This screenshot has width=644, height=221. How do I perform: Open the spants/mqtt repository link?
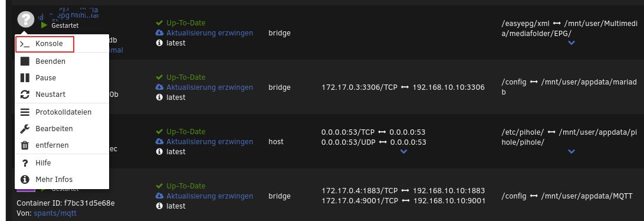click(55, 213)
